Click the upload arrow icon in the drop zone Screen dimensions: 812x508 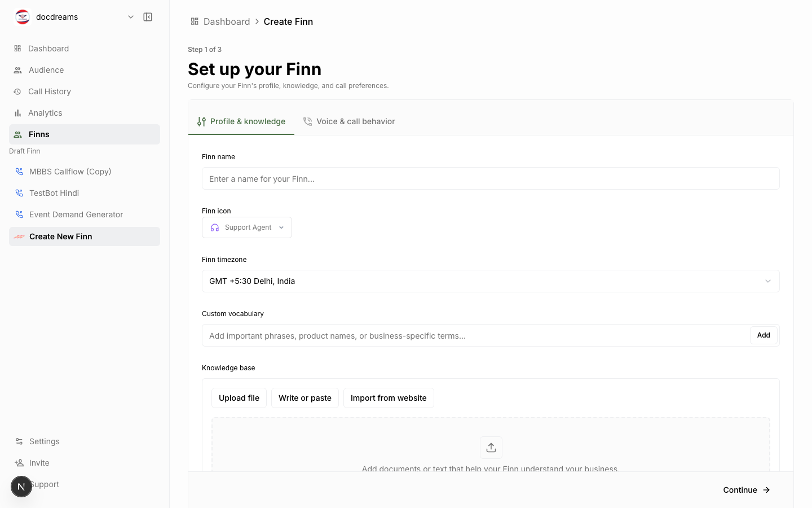(x=491, y=448)
